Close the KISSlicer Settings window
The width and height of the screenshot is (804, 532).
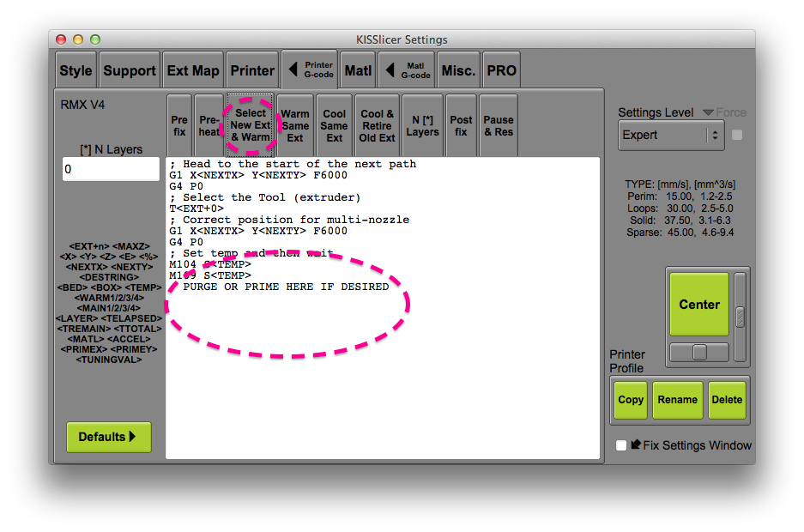pos(61,39)
